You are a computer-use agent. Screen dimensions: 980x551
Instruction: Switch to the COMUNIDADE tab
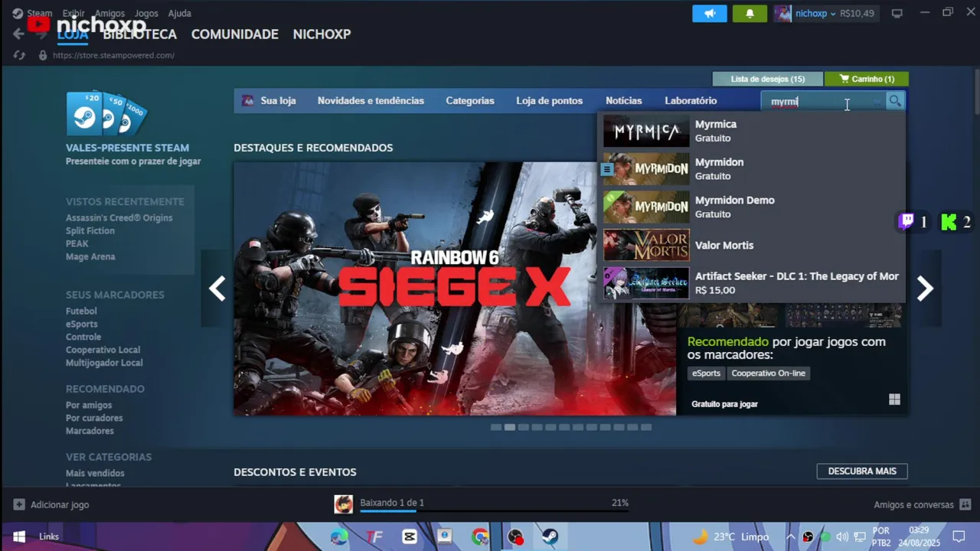tap(234, 34)
